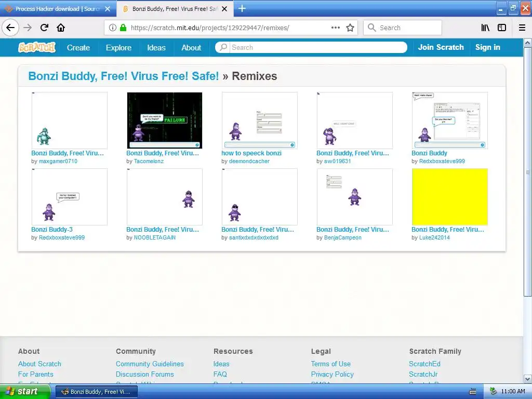Reload the page with refresh icon
The height and width of the screenshot is (399, 532).
pyautogui.click(x=44, y=28)
